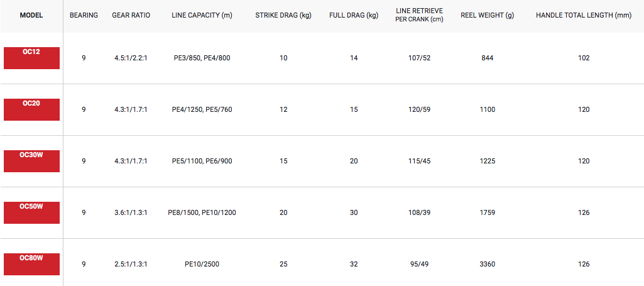Select the BEARING column header
Screen dimensions: 644x286
[x=84, y=16]
